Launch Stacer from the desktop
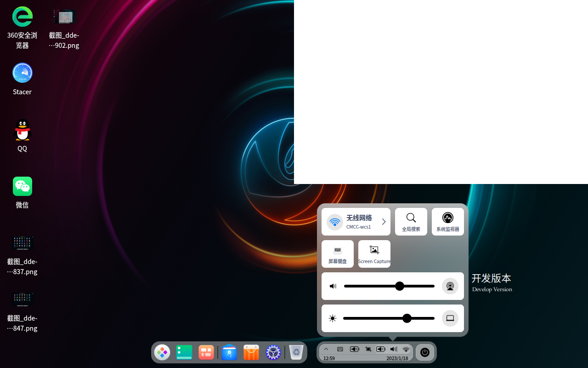Image resolution: width=588 pixels, height=368 pixels. tap(22, 73)
